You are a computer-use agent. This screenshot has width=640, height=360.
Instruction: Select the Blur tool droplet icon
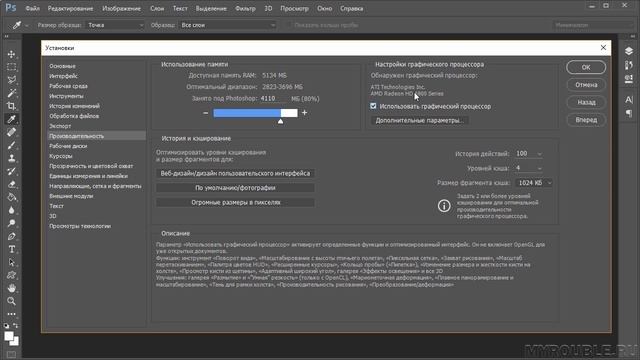(x=11, y=211)
